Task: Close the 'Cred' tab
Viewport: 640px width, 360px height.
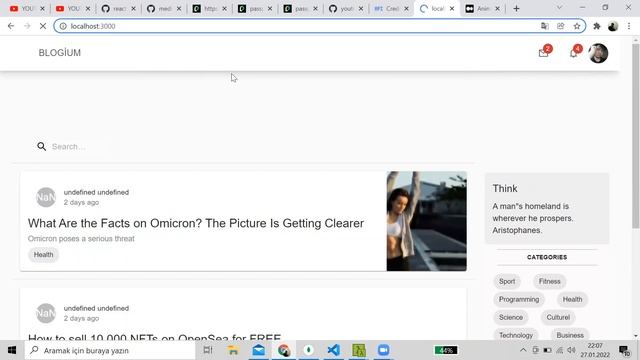Action: [x=406, y=9]
